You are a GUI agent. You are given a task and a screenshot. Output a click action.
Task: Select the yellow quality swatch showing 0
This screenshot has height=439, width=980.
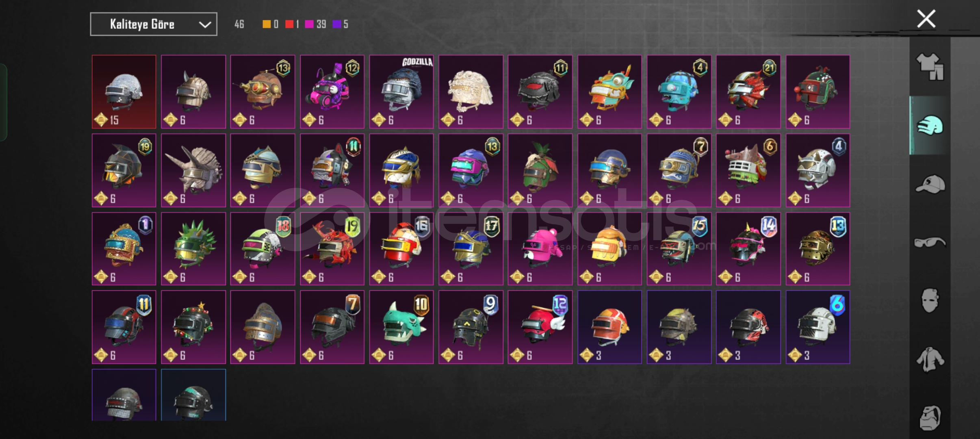270,24
